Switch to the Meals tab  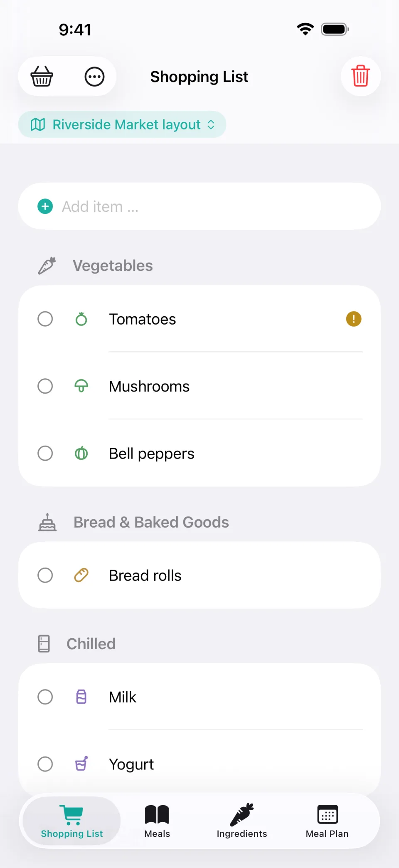pyautogui.click(x=157, y=821)
